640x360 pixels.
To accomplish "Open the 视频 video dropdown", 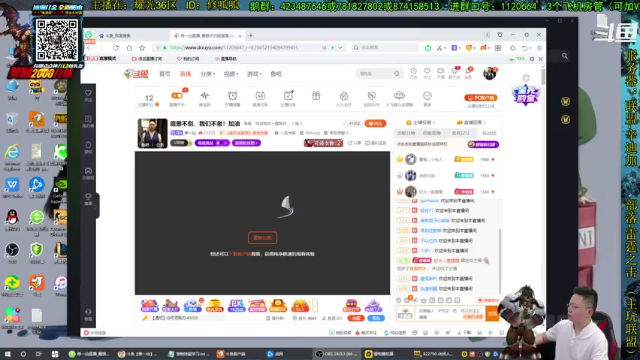I will coord(231,74).
